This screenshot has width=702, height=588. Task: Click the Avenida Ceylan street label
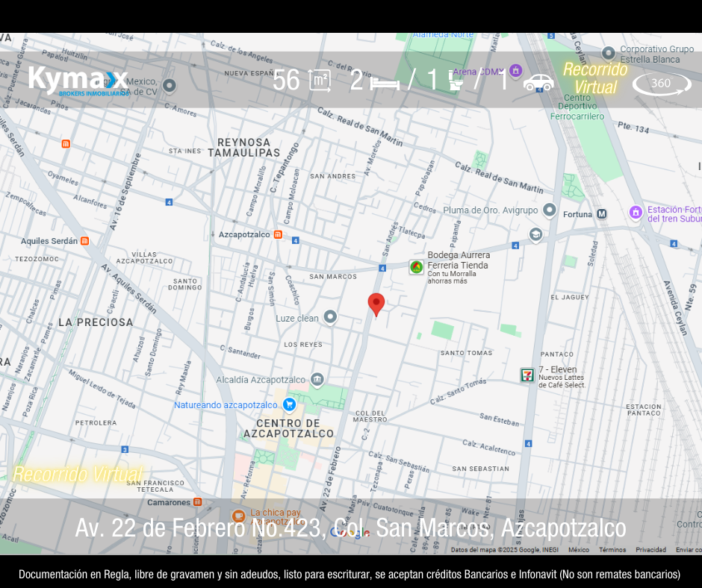[x=675, y=308]
